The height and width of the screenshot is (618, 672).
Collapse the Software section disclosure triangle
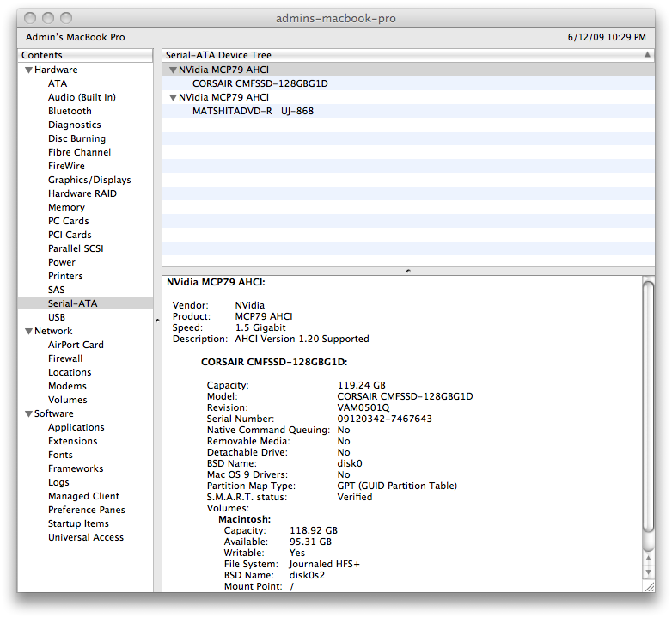28,413
